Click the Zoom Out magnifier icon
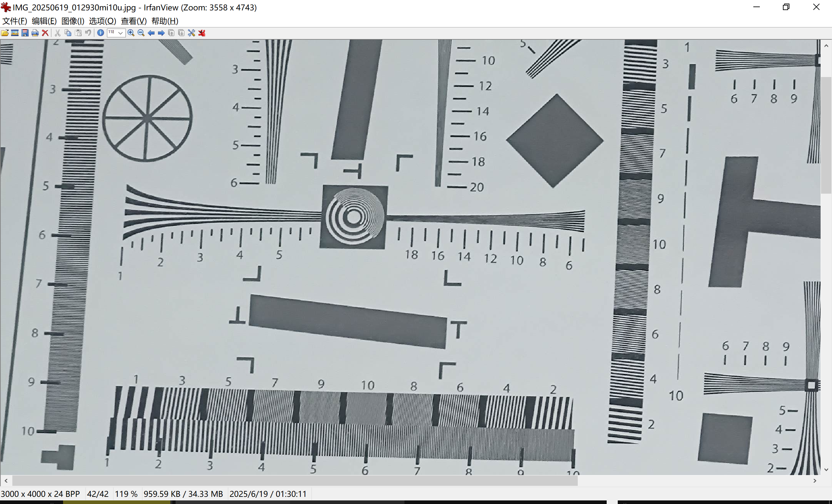 click(141, 33)
